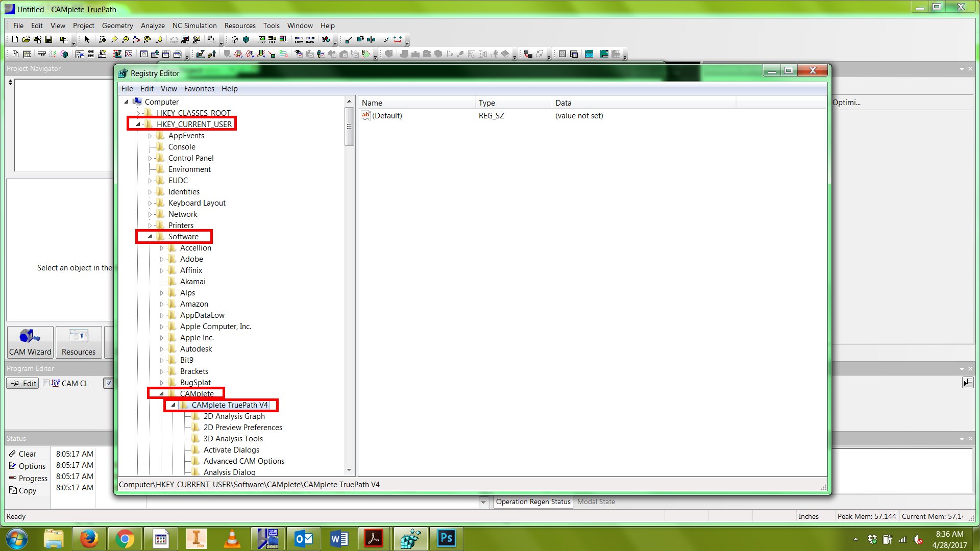Screen dimensions: 980x551
Task: Click the FULL view toolbar icon
Action: (185, 39)
